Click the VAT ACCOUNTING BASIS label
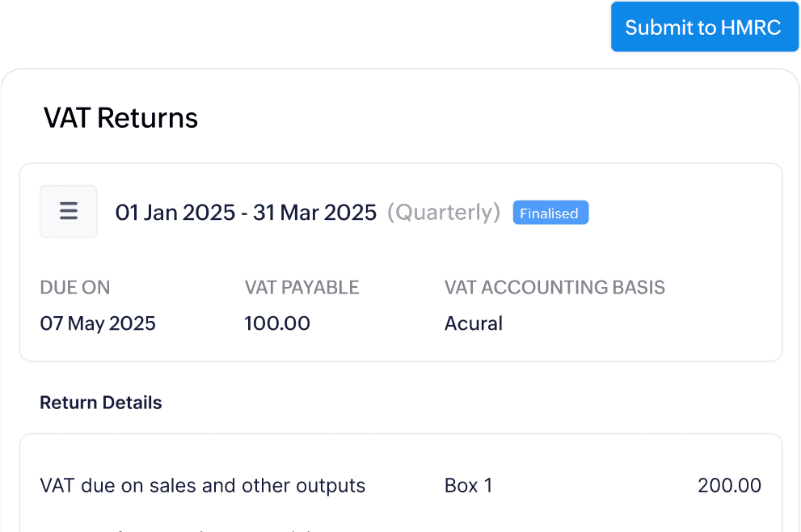 coord(554,287)
